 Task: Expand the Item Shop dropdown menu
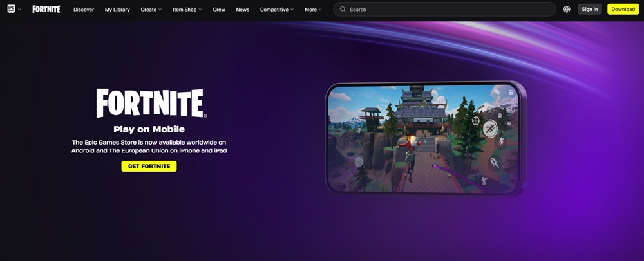(x=187, y=10)
